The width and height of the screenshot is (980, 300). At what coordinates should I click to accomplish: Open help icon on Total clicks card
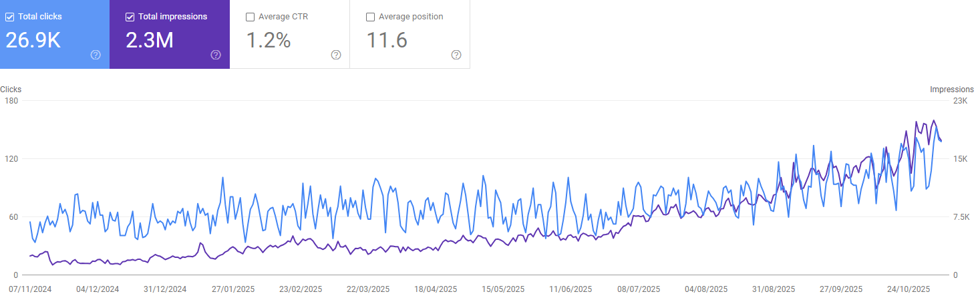(96, 55)
